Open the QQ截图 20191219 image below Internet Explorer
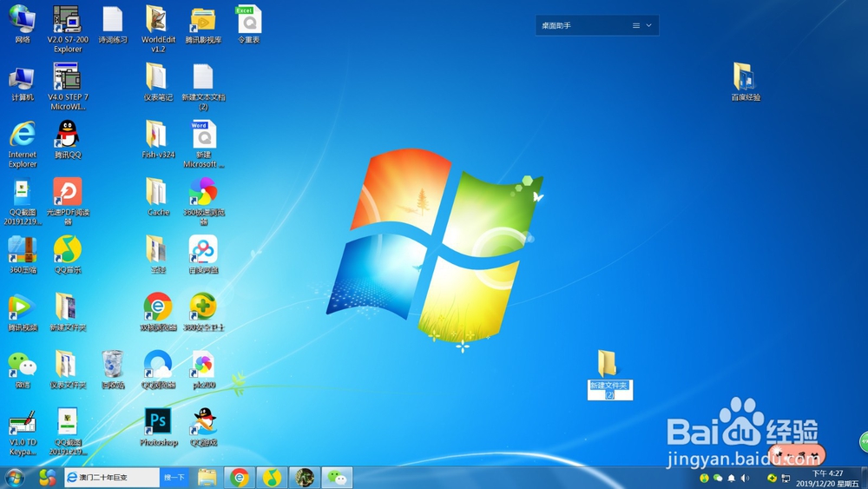Screen dimensions: 868x489 [23, 202]
